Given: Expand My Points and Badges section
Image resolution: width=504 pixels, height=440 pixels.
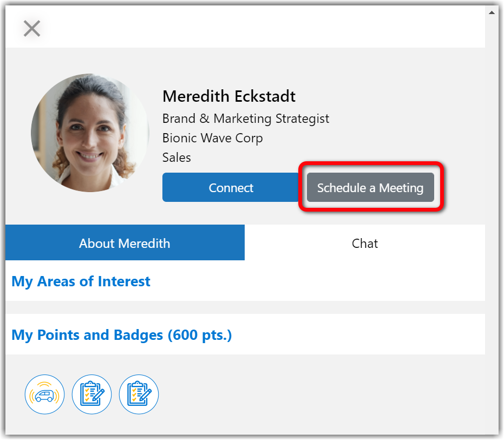Looking at the screenshot, I should [121, 335].
